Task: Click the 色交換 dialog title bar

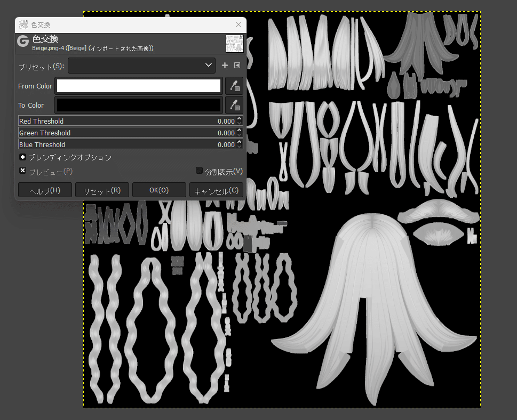Action: pos(131,25)
